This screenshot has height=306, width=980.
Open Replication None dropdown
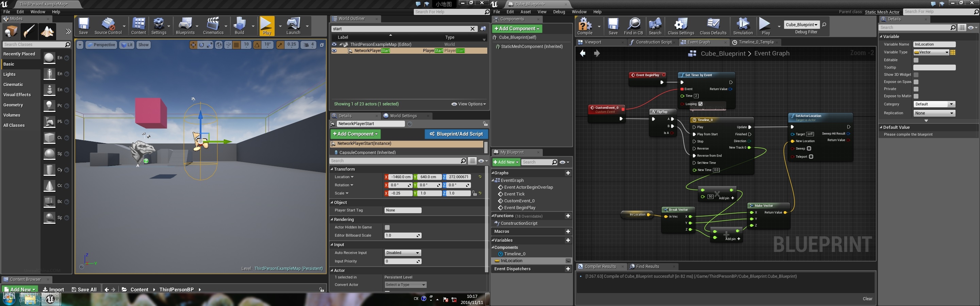click(x=934, y=113)
